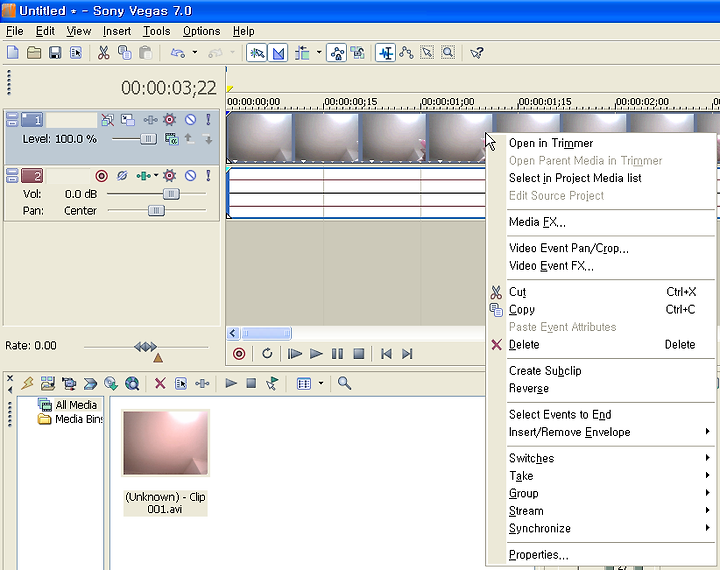The image size is (720, 570).
Task: Select All Media in media tree
Action: pos(76,405)
